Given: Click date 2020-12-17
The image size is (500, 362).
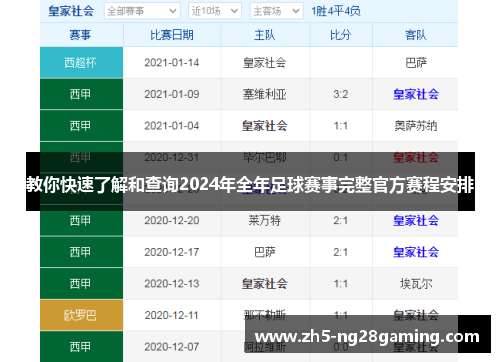Looking at the screenshot, I should 172,252.
